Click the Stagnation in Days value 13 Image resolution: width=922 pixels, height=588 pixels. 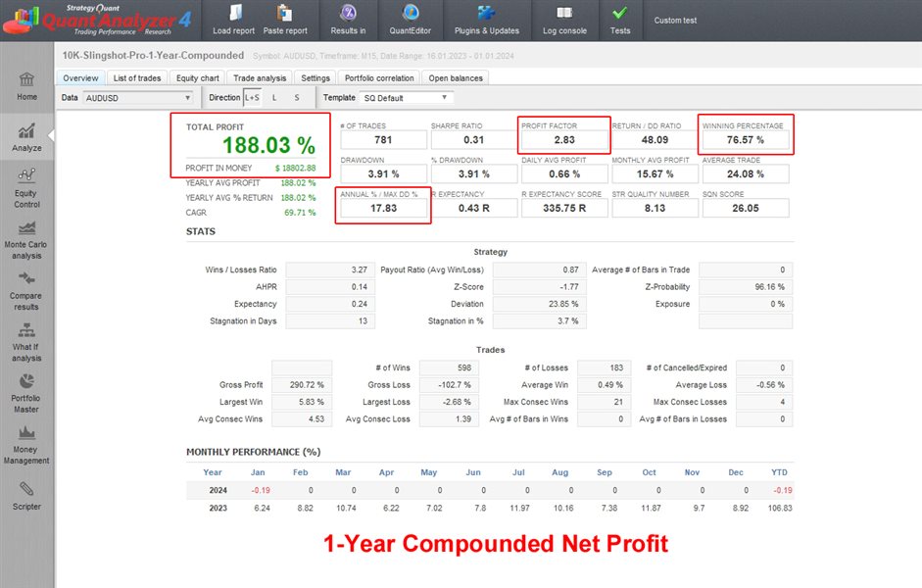(x=330, y=321)
